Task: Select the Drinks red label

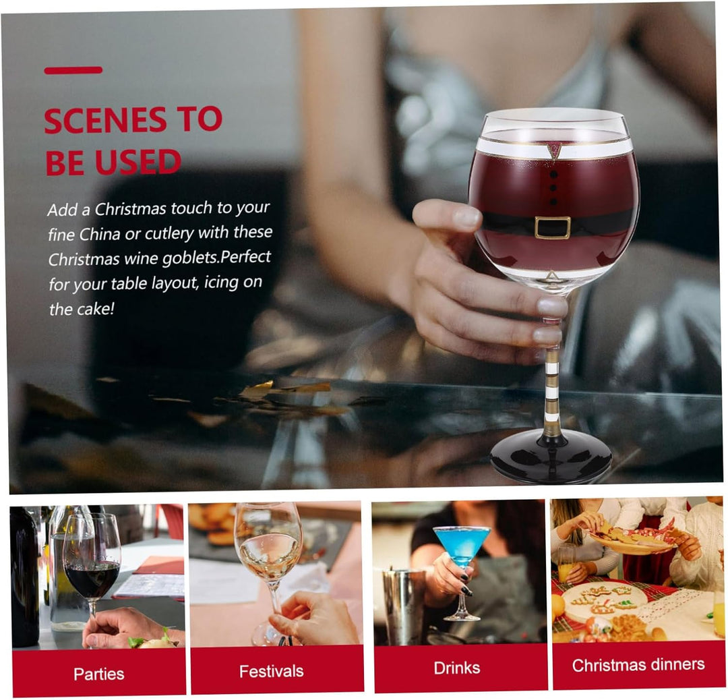Action: 460,668
